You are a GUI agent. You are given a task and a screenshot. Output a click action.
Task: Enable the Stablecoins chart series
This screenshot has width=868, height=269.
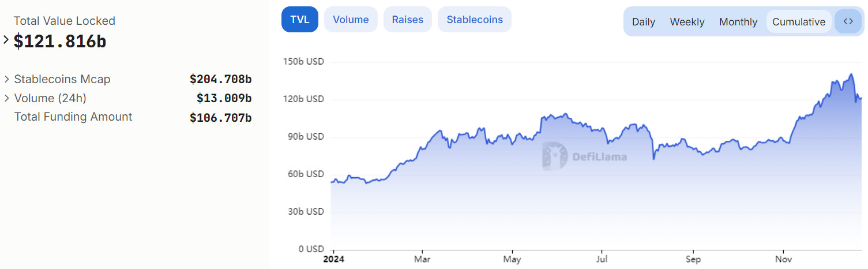tap(475, 20)
